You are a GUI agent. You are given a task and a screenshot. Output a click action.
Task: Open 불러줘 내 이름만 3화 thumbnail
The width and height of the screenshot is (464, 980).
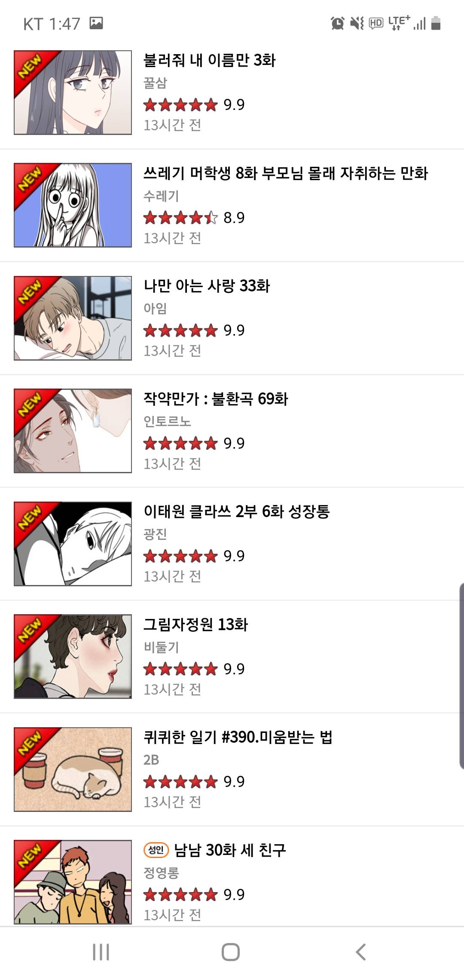tap(73, 92)
